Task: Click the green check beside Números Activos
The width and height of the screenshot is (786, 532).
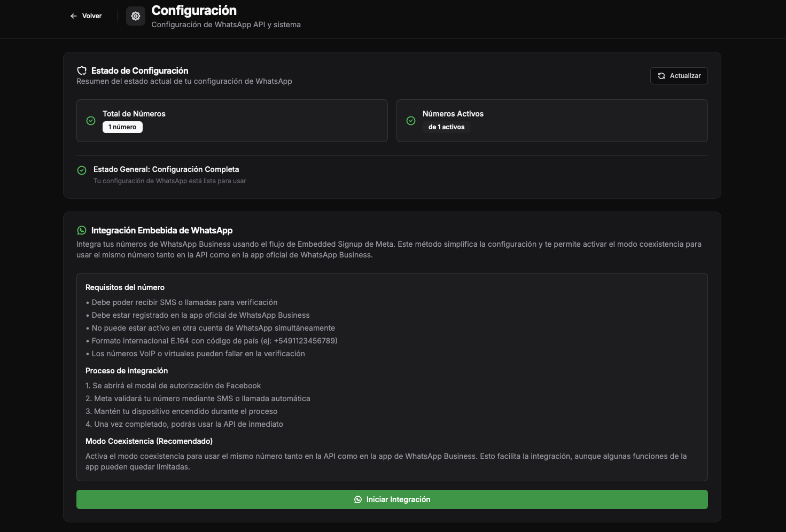Action: click(x=411, y=121)
